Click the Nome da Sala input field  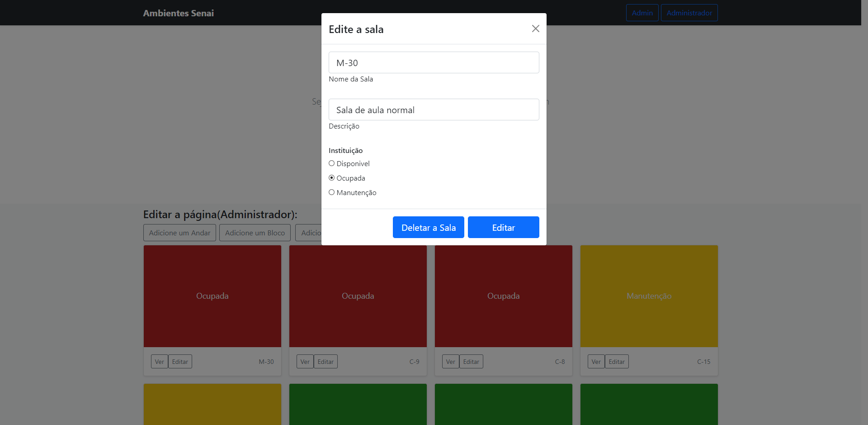coord(434,62)
